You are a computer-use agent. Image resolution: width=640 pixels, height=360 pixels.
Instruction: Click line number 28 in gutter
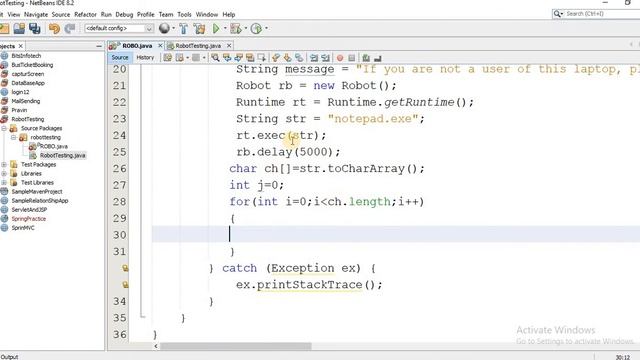[119, 202]
